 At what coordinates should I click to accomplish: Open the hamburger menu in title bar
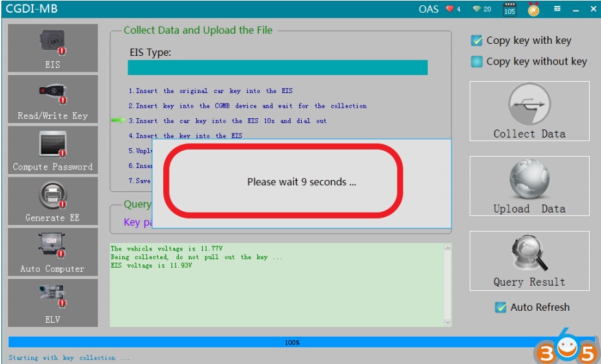click(x=557, y=9)
